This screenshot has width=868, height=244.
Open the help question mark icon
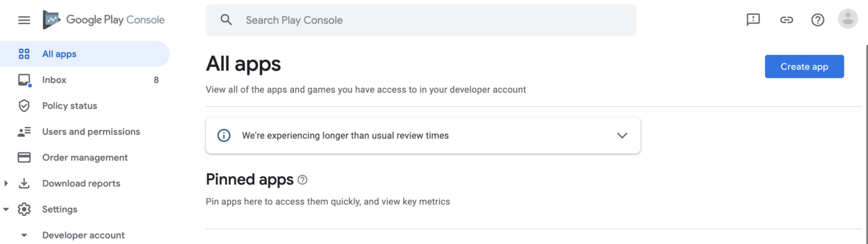point(818,20)
